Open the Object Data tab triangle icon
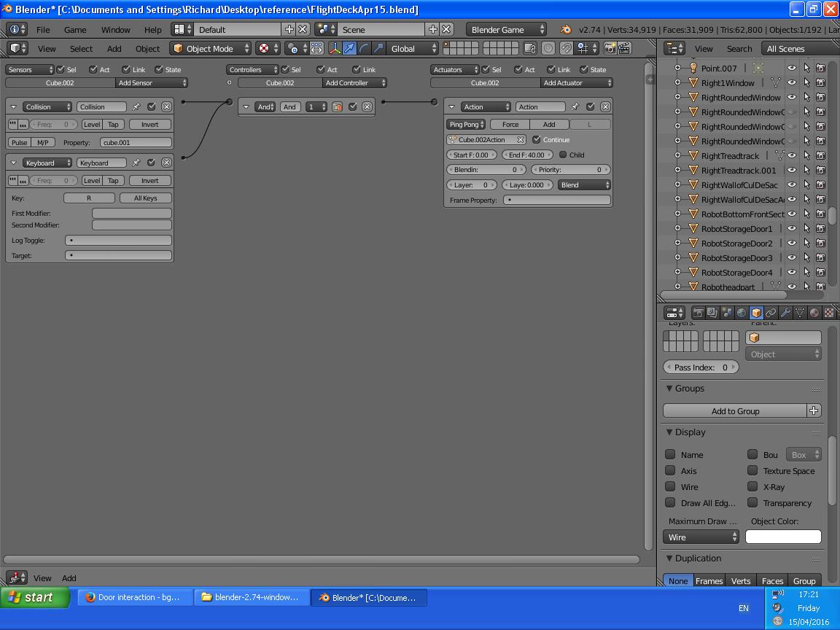This screenshot has width=840, height=630. 799,313
